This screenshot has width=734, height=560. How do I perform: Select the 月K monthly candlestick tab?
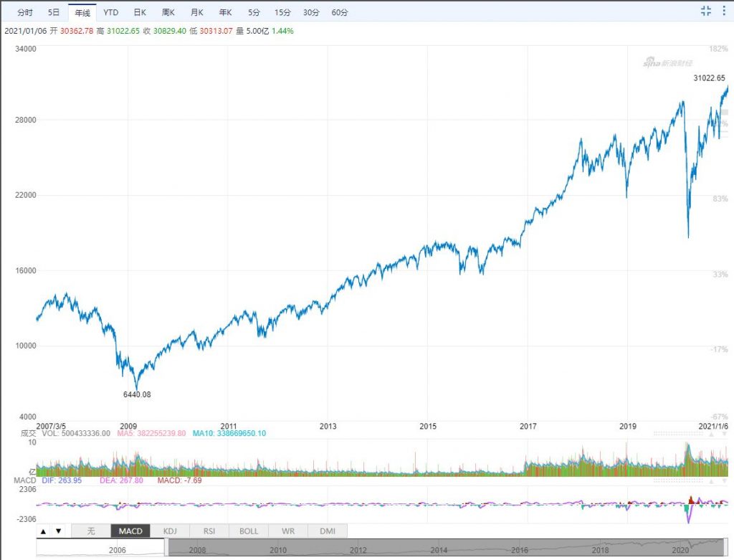pos(197,13)
